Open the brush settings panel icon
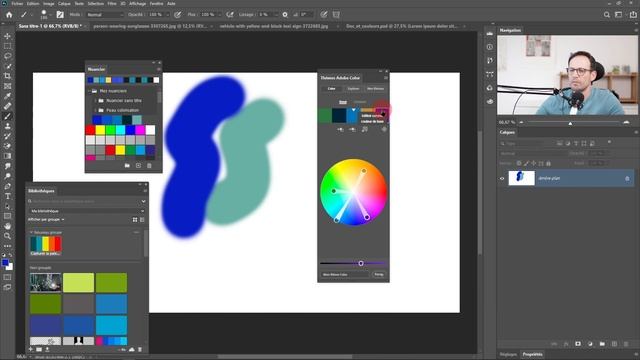640x360 pixels. (x=60, y=15)
